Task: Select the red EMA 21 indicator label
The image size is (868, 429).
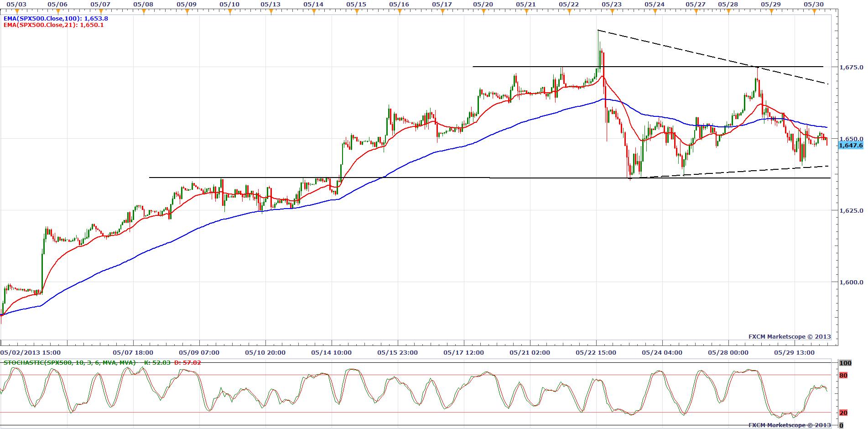Action: (53, 25)
